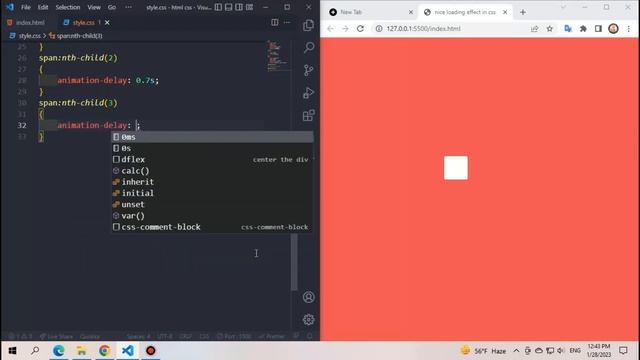Open the Source Control view in VS Code
Viewport: 640px width, 360px height.
click(309, 70)
